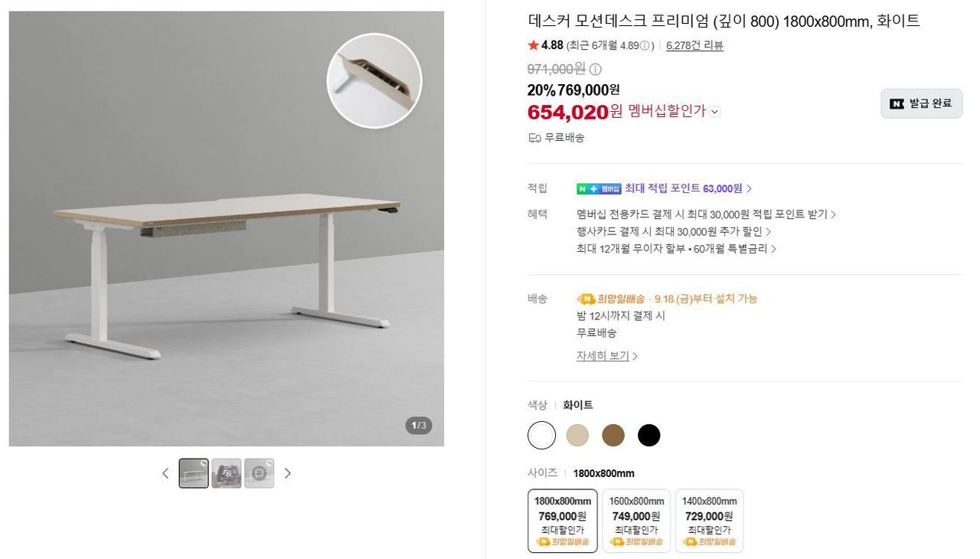Select the 1600x800mm size option
This screenshot has height=559, width=980.
pos(636,521)
